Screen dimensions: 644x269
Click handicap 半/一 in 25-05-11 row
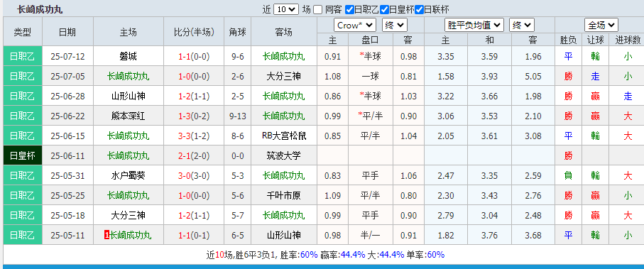click(x=371, y=236)
